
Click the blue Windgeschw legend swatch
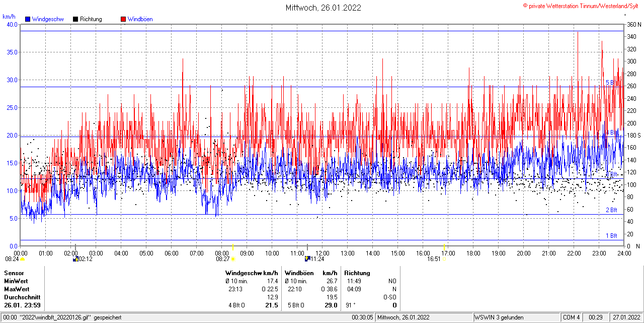click(28, 19)
